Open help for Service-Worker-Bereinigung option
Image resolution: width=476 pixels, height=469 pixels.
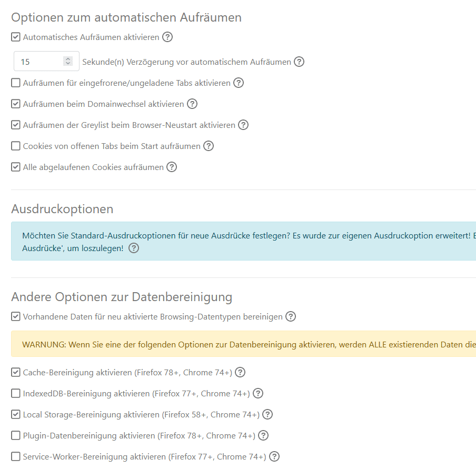click(x=274, y=456)
